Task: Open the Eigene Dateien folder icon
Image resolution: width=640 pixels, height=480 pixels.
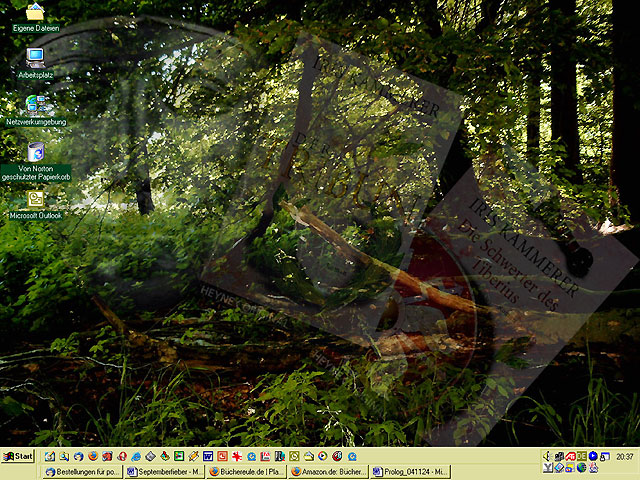Action: pos(35,13)
